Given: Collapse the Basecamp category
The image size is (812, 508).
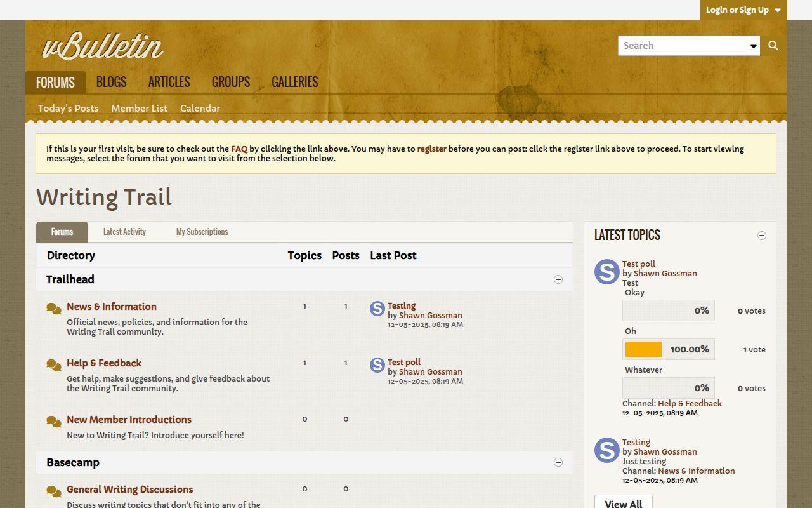Looking at the screenshot, I should [x=558, y=462].
